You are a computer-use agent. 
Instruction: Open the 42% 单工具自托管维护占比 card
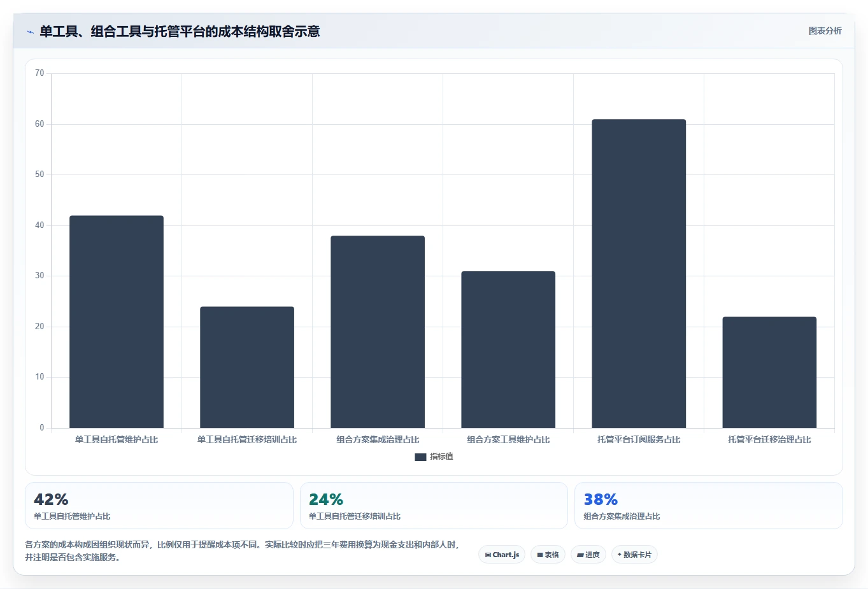coord(159,506)
